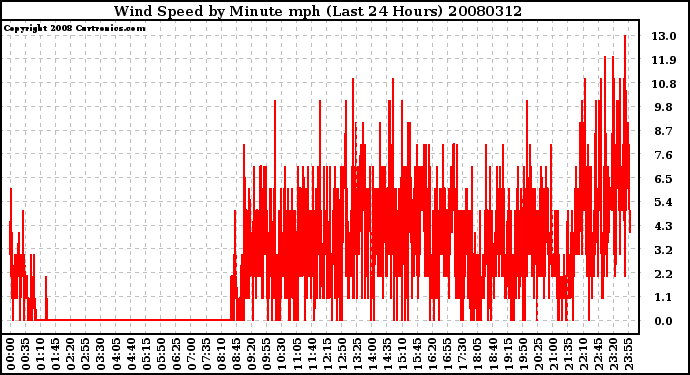Click the 11.9 y-axis label
The image size is (690, 375).
664,60
